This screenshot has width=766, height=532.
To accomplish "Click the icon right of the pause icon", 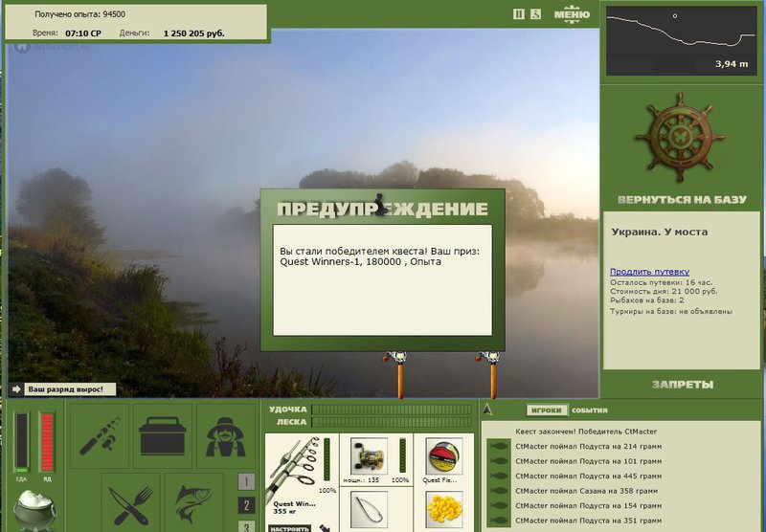I will (x=535, y=14).
